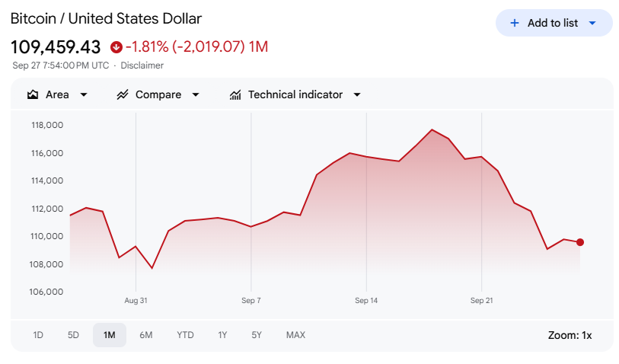This screenshot has width=619, height=364.
Task: Click the -1.81% (-2,019.07) 1M change text
Action: point(197,47)
